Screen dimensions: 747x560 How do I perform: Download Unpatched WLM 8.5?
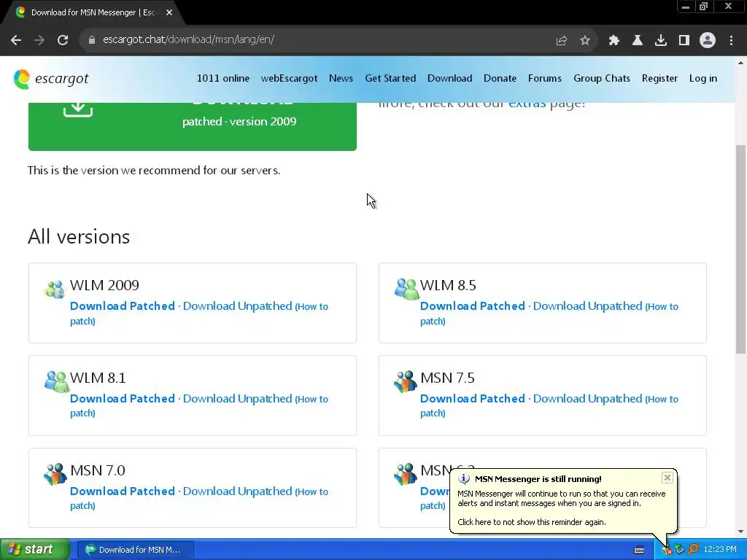pyautogui.click(x=587, y=306)
